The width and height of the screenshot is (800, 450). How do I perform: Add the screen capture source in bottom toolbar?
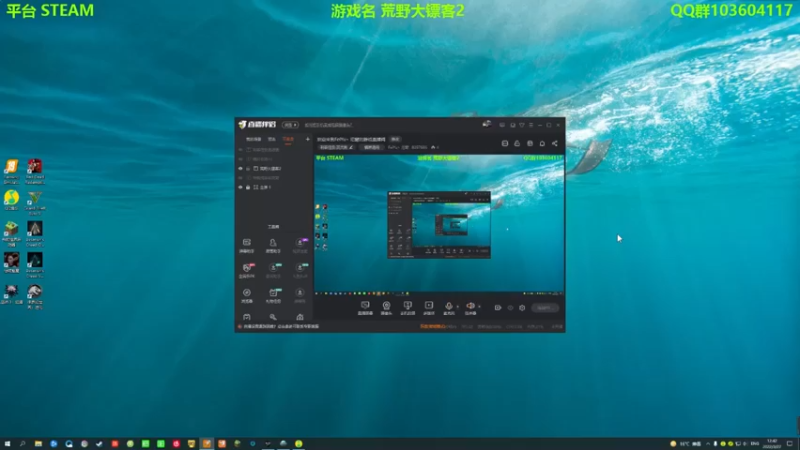pyautogui.click(x=365, y=308)
